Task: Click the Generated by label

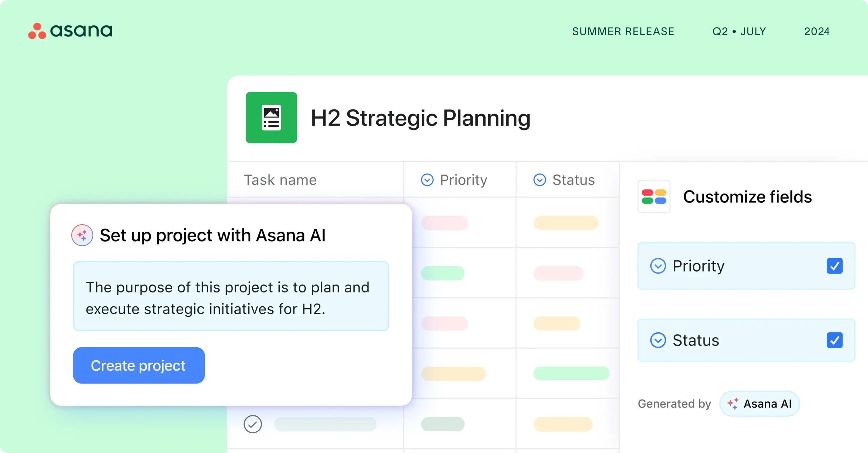Action: pyautogui.click(x=674, y=404)
